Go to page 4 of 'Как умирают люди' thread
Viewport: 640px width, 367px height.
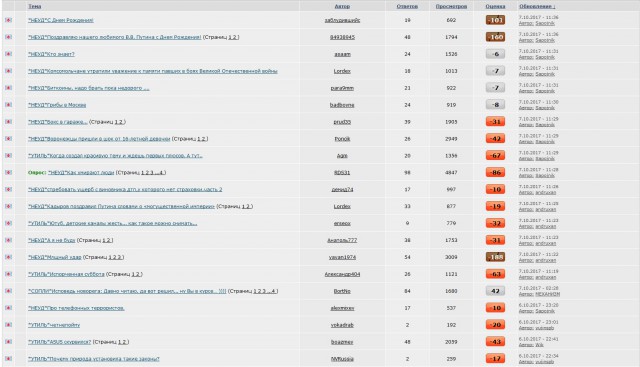click(x=162, y=173)
